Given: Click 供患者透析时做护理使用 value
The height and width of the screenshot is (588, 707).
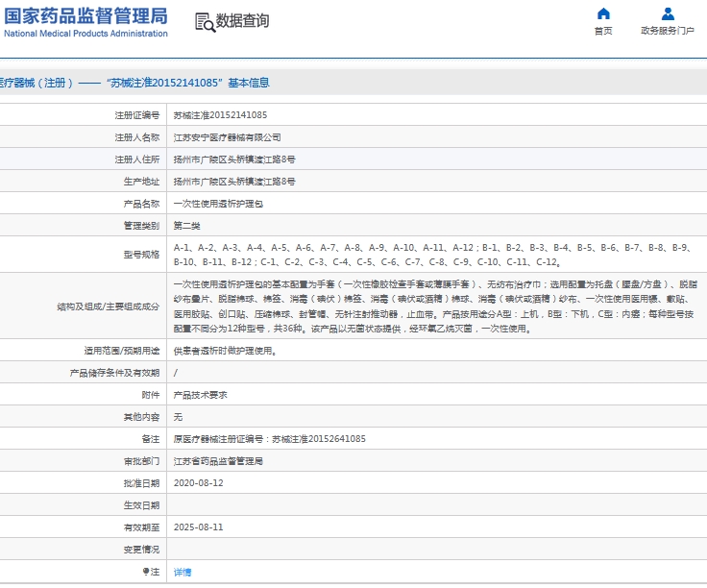Looking at the screenshot, I should [225, 351].
